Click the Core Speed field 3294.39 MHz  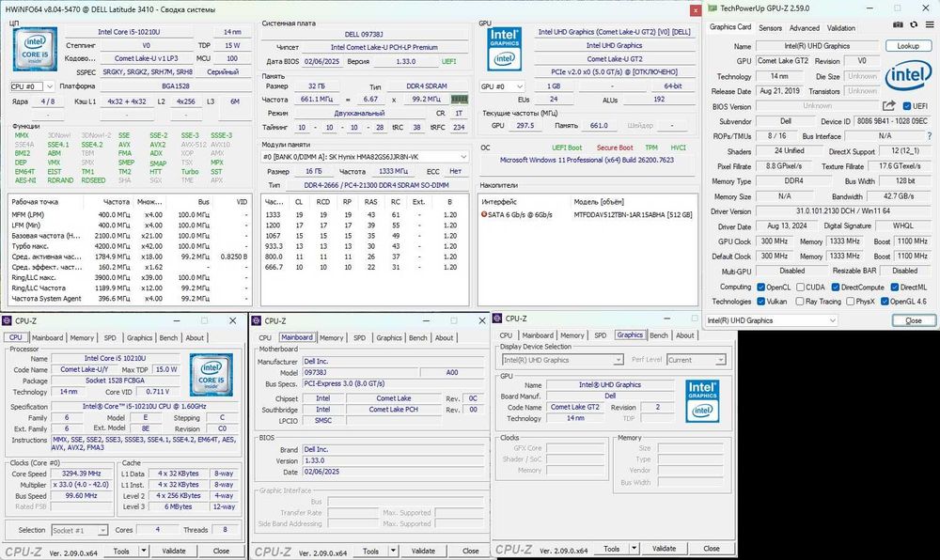[x=80, y=474]
